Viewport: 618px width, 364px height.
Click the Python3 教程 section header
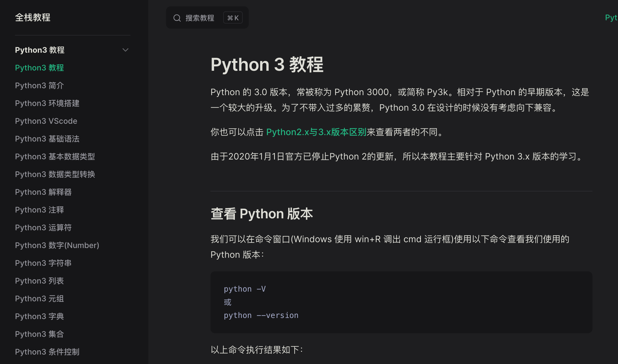(40, 50)
